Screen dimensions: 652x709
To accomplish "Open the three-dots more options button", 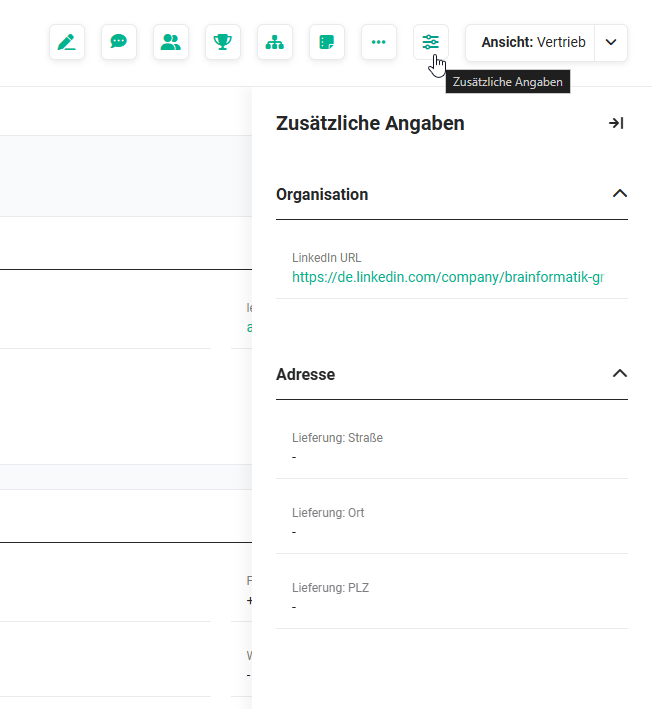I will tap(379, 42).
